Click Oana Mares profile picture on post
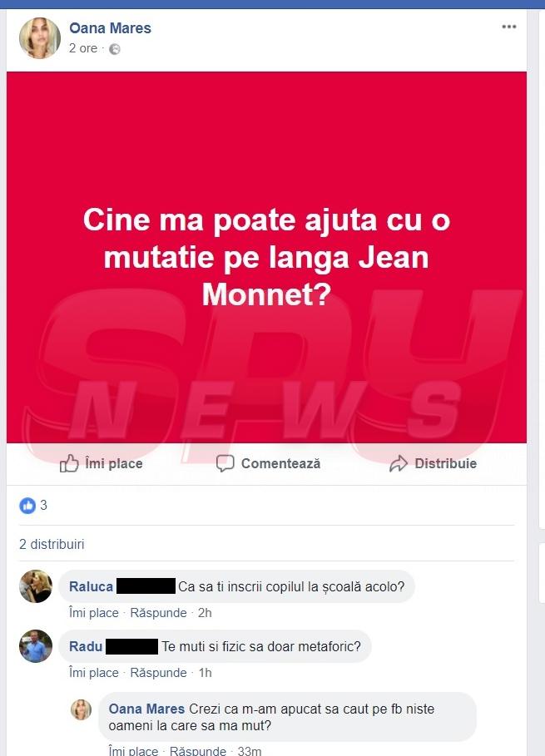The image size is (545, 756). (x=40, y=38)
